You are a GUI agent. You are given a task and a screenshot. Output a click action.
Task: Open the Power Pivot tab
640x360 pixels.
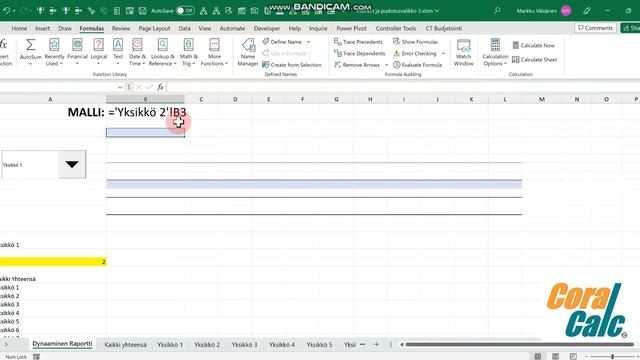click(351, 28)
